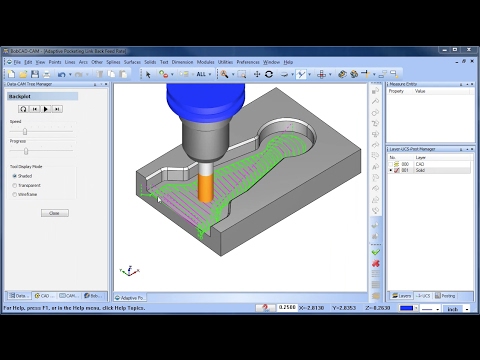Open the red crosshair snap dropdown arrow
This screenshot has height=360, width=480.
pos(330,74)
